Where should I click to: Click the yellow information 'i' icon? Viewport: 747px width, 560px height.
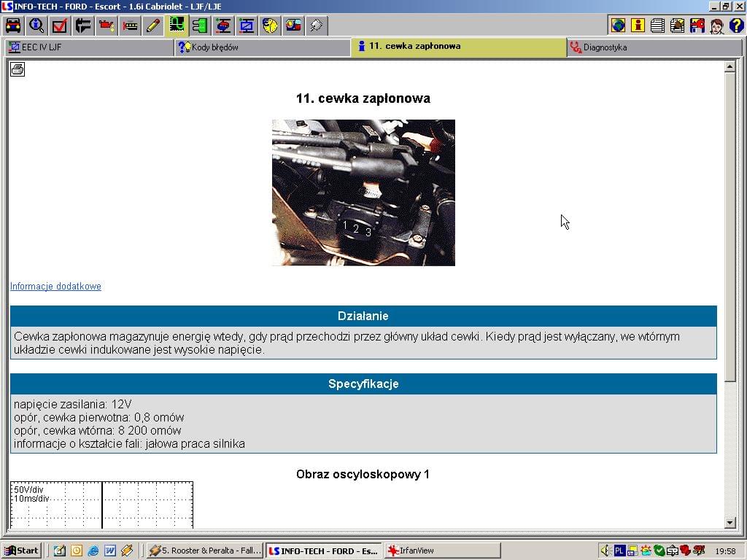[x=638, y=26]
